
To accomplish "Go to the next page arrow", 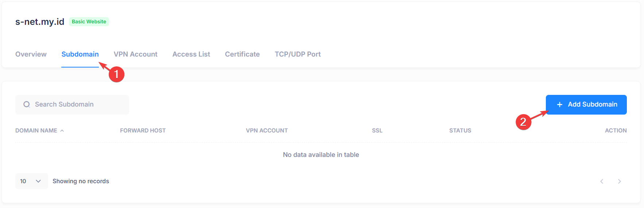I will coord(619,181).
